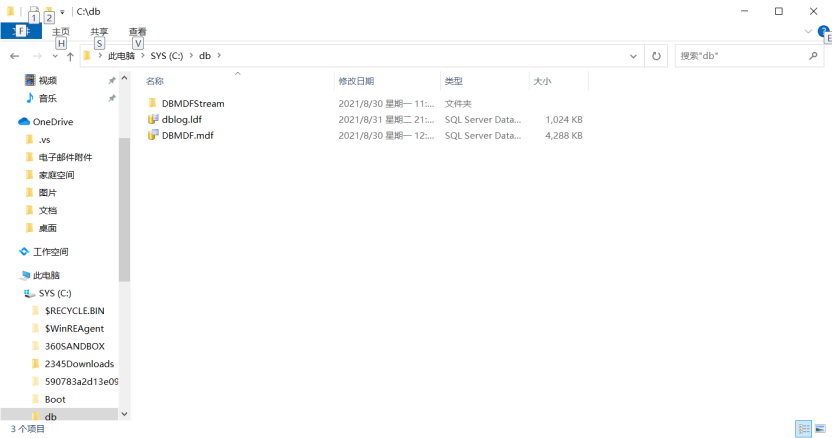Sort files by 修改日期 column header
The width and height of the screenshot is (832, 438).
click(x=356, y=81)
